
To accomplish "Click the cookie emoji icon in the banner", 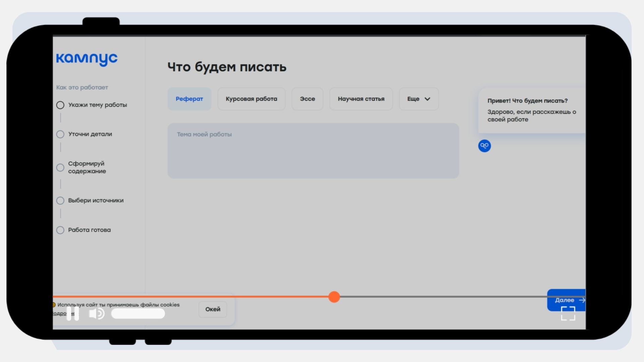I will (54, 305).
